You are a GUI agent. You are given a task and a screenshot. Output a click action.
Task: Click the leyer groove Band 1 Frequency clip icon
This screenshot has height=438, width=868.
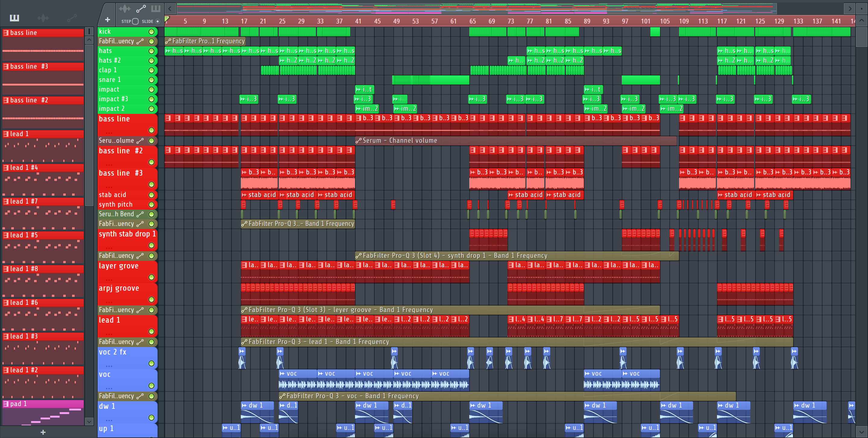click(x=244, y=310)
